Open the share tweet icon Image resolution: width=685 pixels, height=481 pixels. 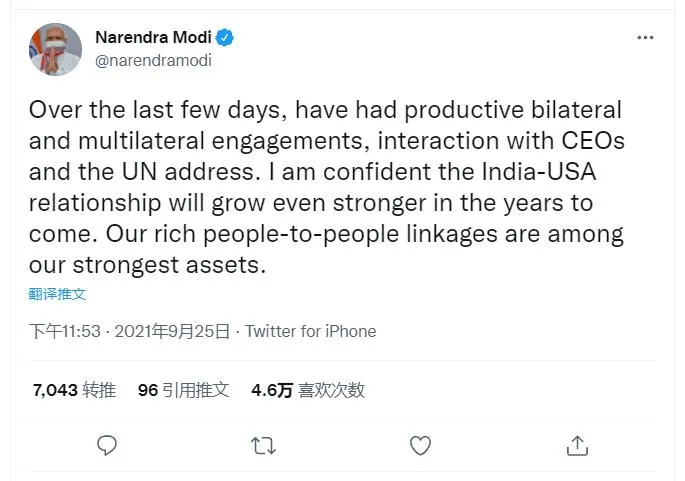pos(577,445)
